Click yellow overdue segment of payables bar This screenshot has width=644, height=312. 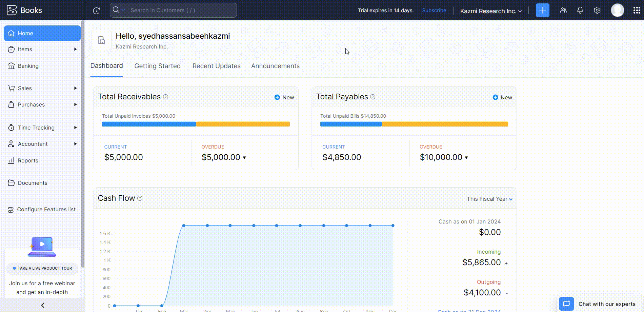[445, 124]
